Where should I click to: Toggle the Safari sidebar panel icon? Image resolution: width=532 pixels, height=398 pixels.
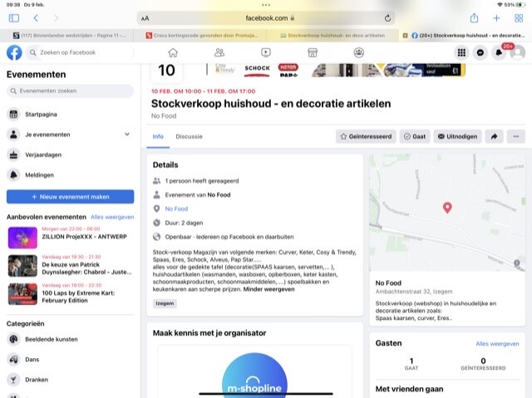(14, 18)
